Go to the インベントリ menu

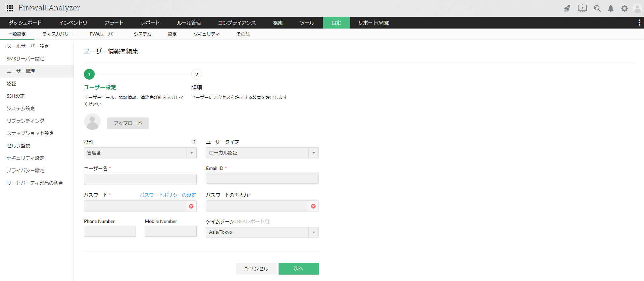coord(73,22)
